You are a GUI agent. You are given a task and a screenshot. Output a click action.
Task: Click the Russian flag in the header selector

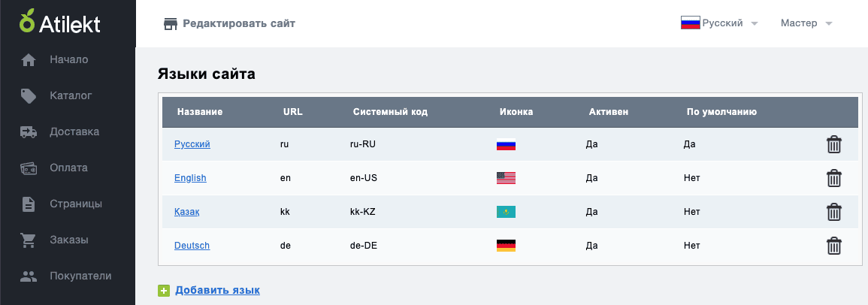coord(691,23)
